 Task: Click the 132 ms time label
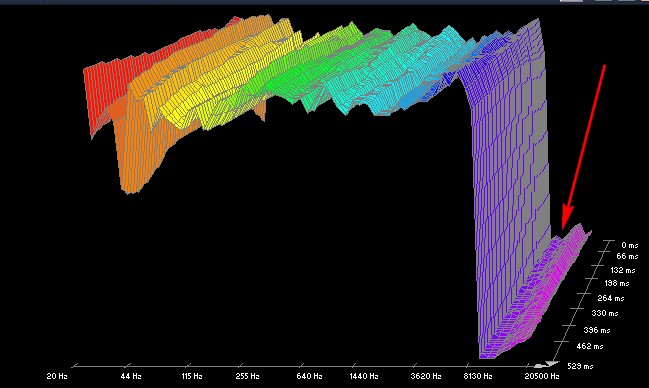[x=623, y=270]
